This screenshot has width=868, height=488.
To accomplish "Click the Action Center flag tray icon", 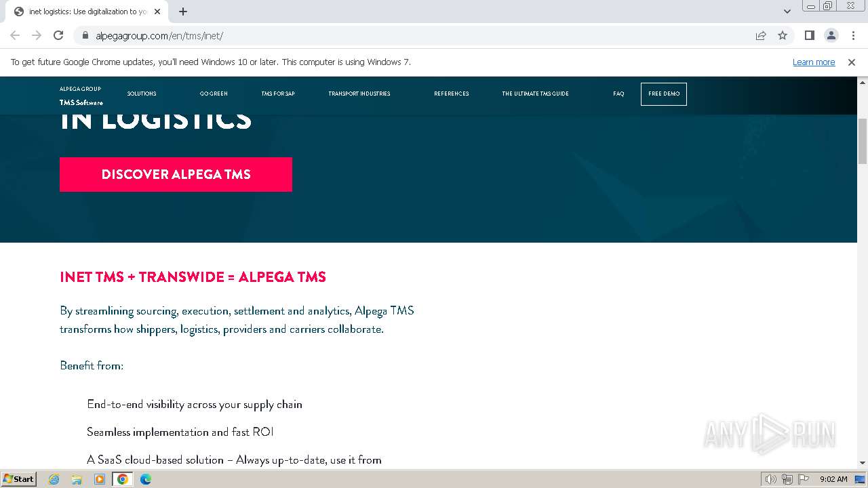I will (804, 479).
